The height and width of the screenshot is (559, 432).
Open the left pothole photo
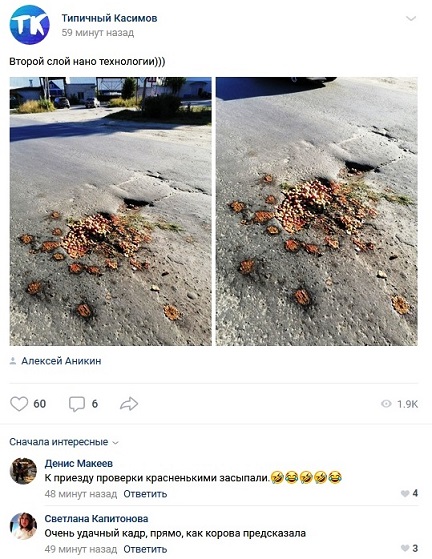[x=110, y=211]
